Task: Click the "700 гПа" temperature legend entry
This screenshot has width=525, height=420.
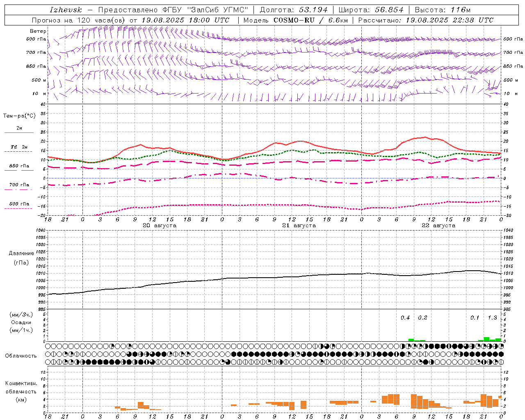Action: (x=19, y=185)
